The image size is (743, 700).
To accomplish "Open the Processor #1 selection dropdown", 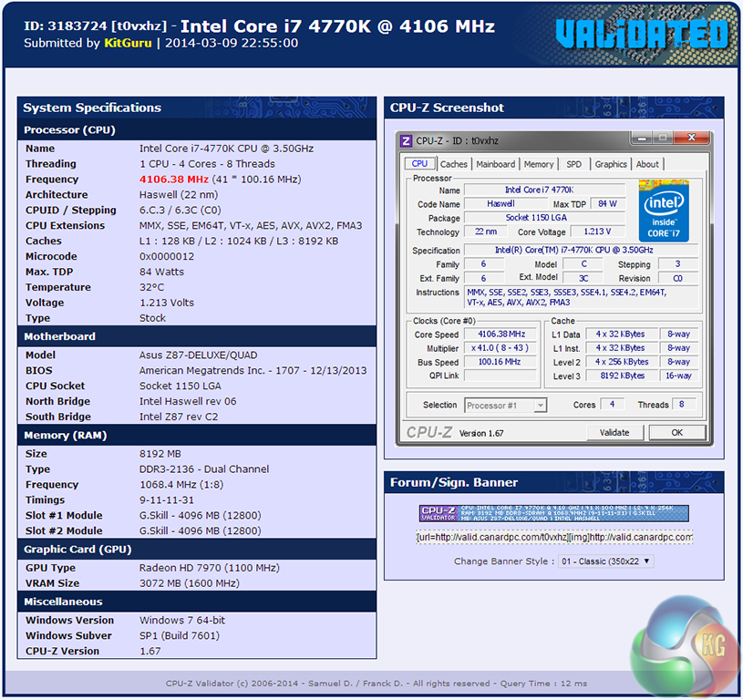I will (x=505, y=406).
